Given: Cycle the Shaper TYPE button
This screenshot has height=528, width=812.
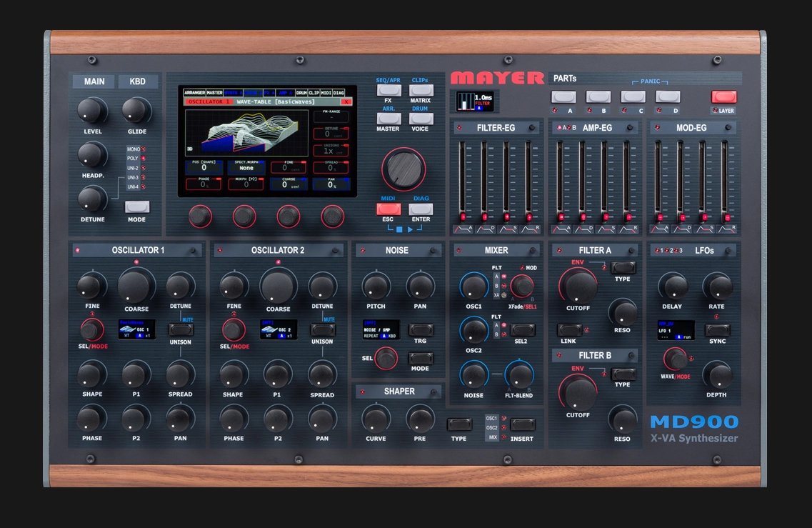Looking at the screenshot, I should 459,425.
